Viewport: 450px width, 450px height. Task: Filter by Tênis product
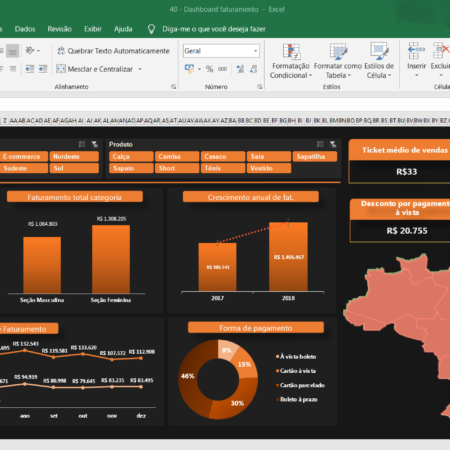223,168
